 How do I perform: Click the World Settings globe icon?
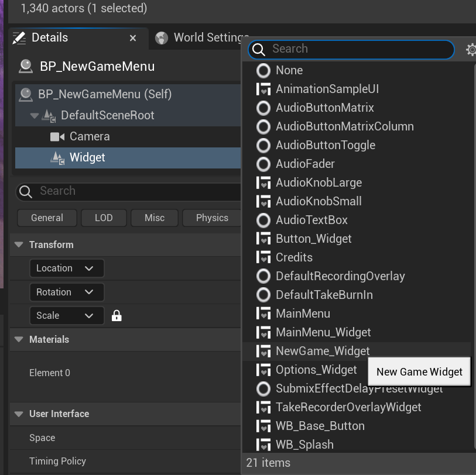click(x=162, y=38)
